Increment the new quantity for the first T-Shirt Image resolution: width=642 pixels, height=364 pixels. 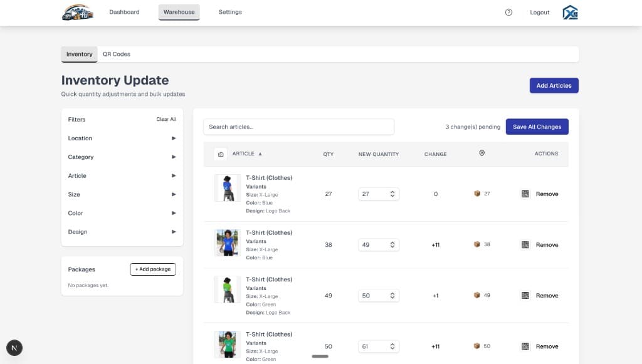coord(394,191)
